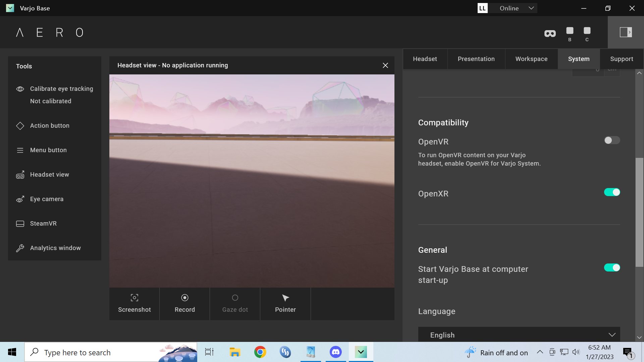Collapse the side panel with toggle icon

point(626,32)
